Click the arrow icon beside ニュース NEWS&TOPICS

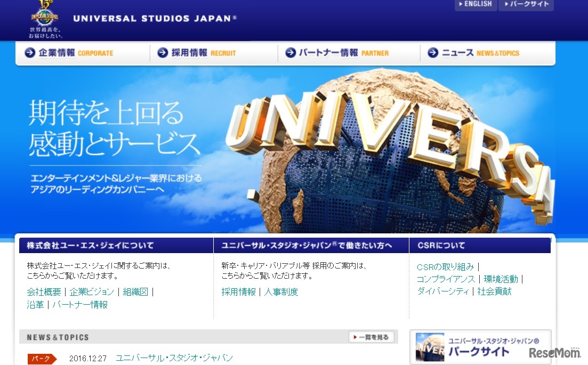(x=433, y=53)
